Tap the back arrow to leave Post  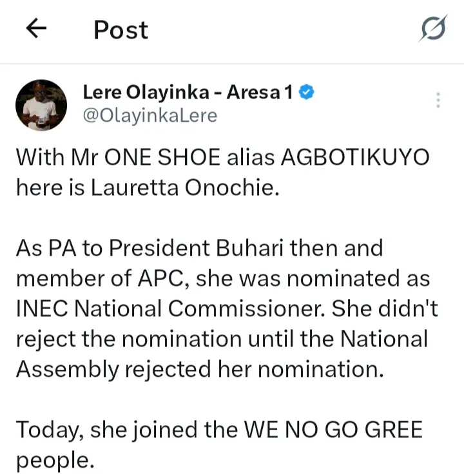(37, 29)
